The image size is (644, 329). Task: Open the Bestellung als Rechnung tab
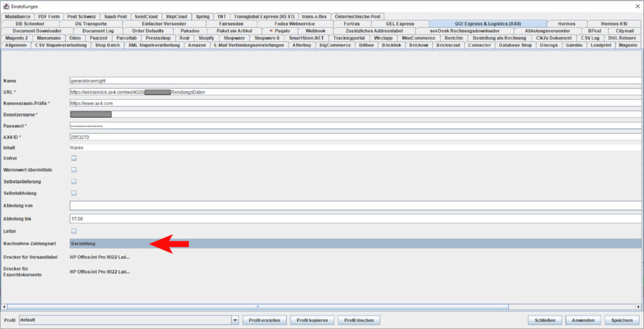499,38
